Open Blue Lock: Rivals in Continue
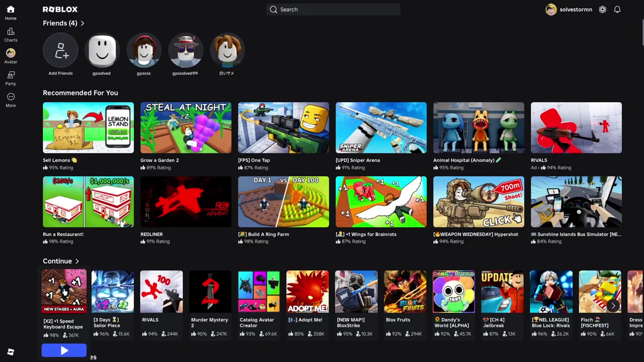This screenshot has width=644, height=362. (551, 292)
